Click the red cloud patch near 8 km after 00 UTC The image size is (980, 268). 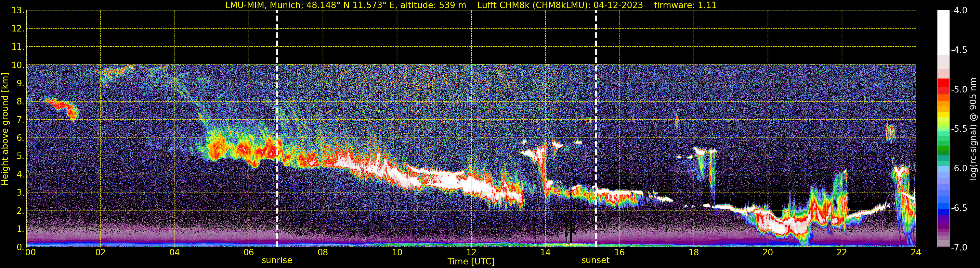(62, 109)
